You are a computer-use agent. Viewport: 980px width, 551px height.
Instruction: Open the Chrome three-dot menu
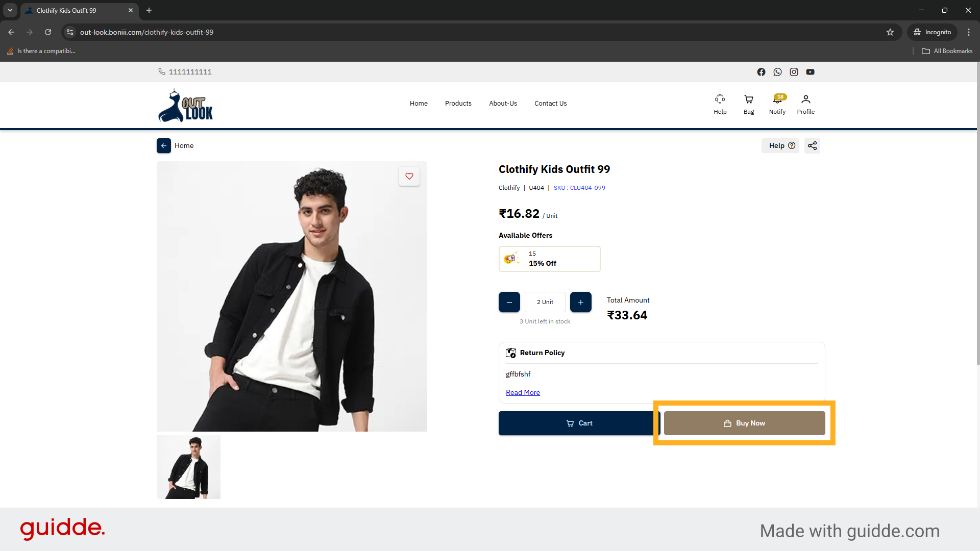969,32
